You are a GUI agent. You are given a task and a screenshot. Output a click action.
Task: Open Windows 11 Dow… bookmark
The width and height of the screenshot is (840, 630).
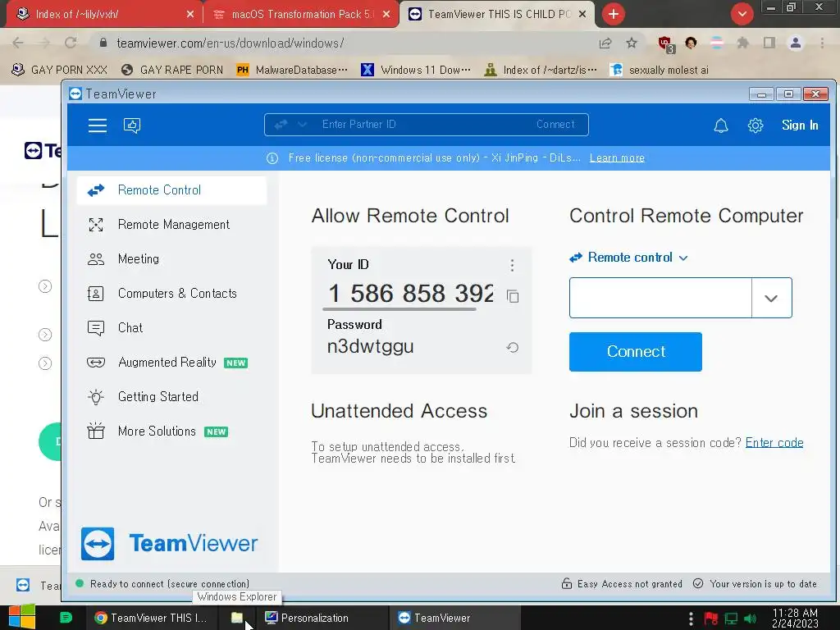click(x=416, y=71)
